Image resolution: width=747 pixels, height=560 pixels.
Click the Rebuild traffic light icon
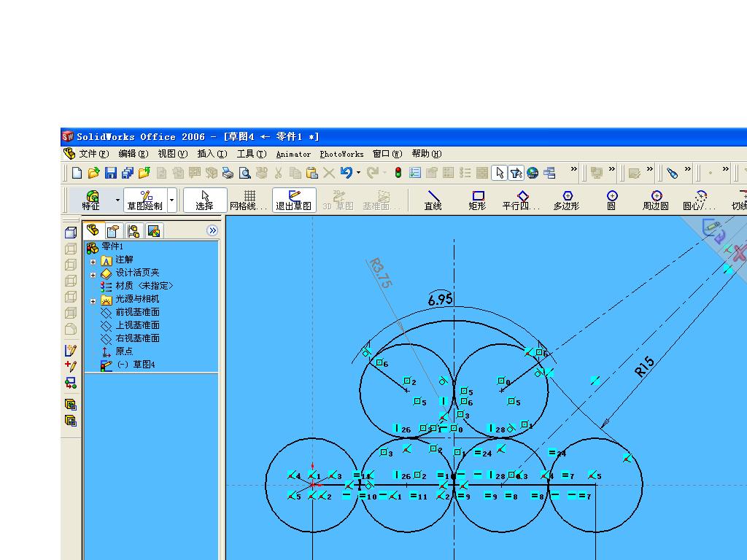click(x=398, y=173)
